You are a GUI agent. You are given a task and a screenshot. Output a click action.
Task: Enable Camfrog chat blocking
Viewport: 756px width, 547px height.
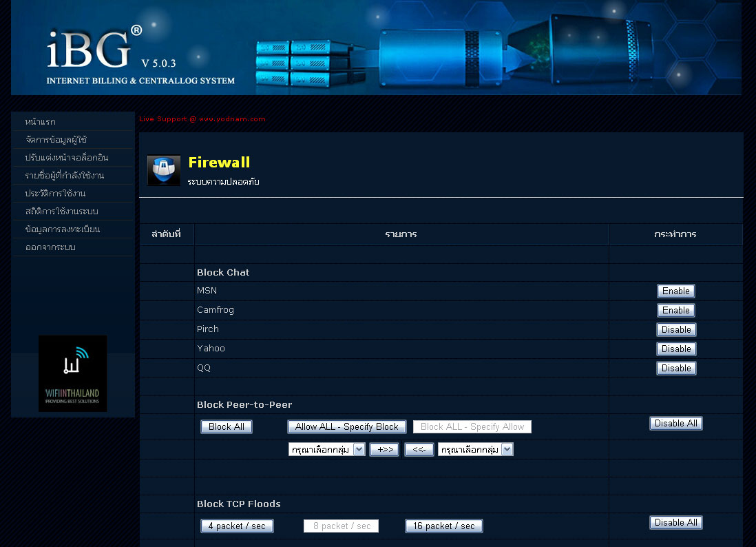(676, 310)
